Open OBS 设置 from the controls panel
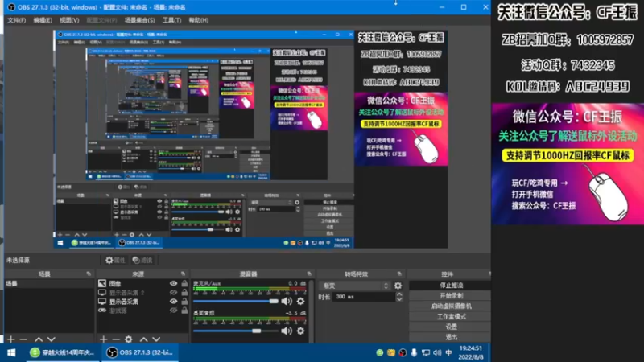The width and height of the screenshot is (644, 362). point(450,327)
